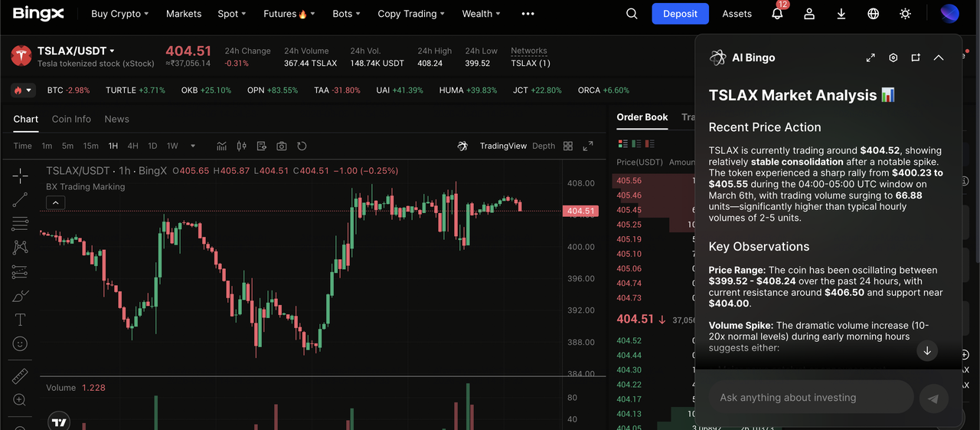Select the text annotation tool
Viewport: 980px width, 430px height.
pyautogui.click(x=20, y=320)
